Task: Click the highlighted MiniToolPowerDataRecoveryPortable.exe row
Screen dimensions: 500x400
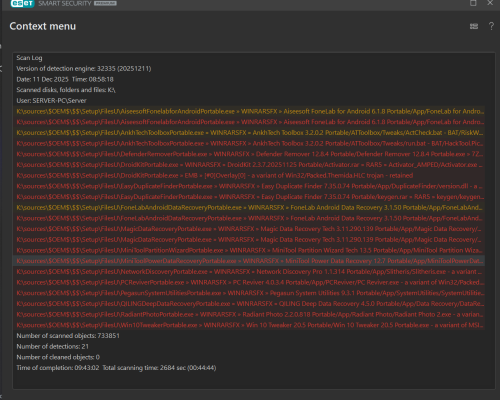Action: 250,261
